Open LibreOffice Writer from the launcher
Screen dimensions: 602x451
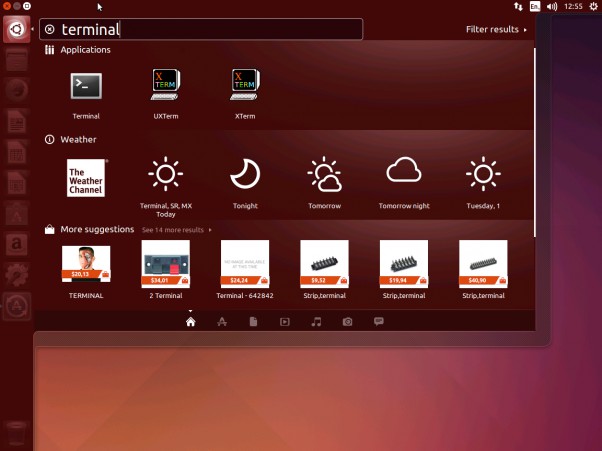[x=17, y=121]
